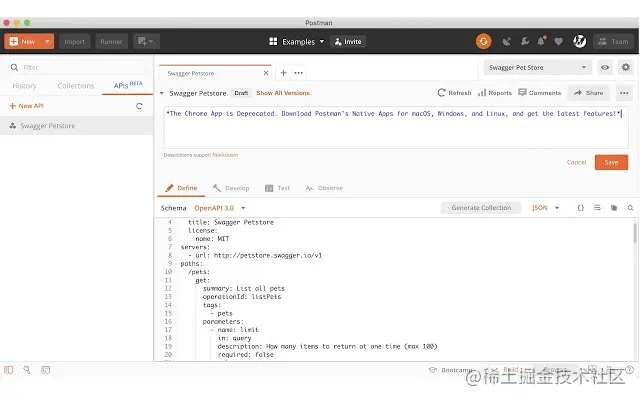Click schema line 'title: Swagger Petstore'
The image size is (640, 400).
pyautogui.click(x=231, y=222)
